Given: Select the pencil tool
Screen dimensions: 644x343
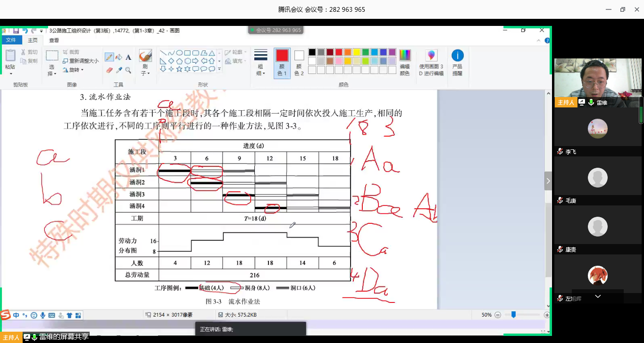Looking at the screenshot, I should click(x=109, y=56).
